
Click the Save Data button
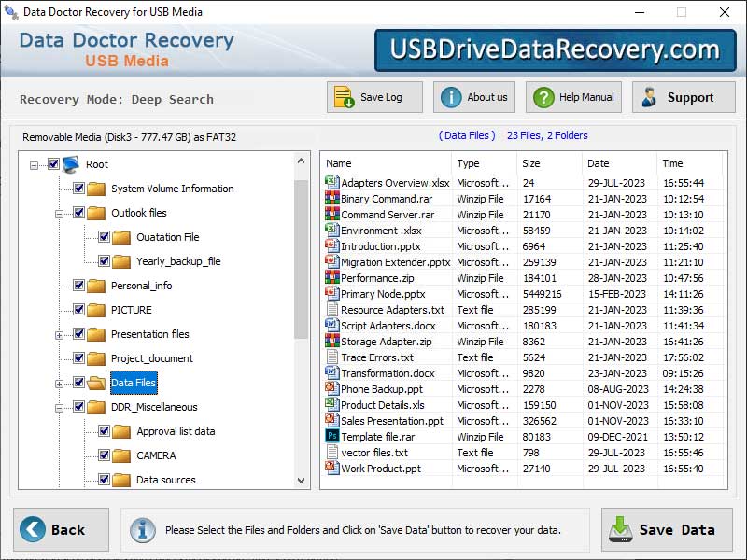(x=666, y=528)
